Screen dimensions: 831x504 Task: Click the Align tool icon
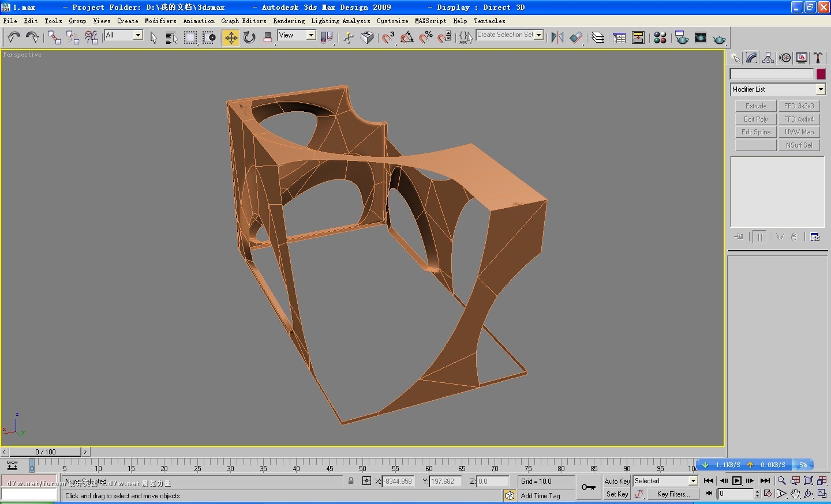[576, 37]
